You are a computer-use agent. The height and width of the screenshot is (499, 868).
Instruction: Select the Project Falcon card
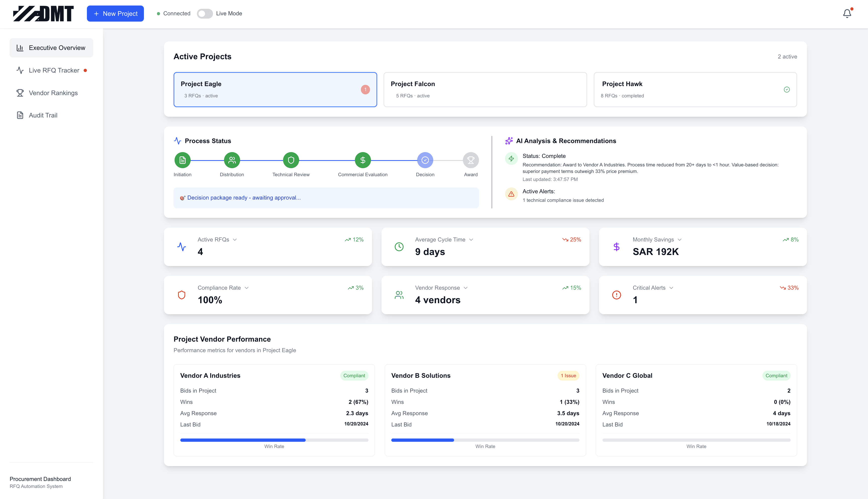485,89
